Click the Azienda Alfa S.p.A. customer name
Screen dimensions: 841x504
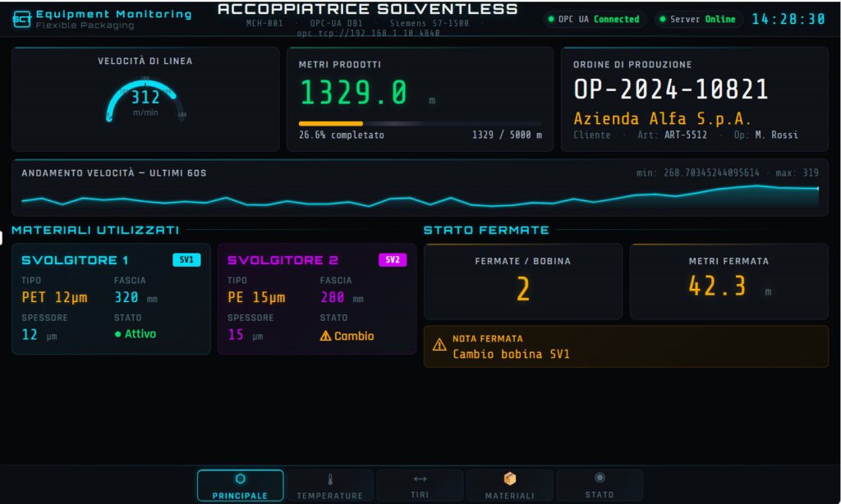point(650,117)
